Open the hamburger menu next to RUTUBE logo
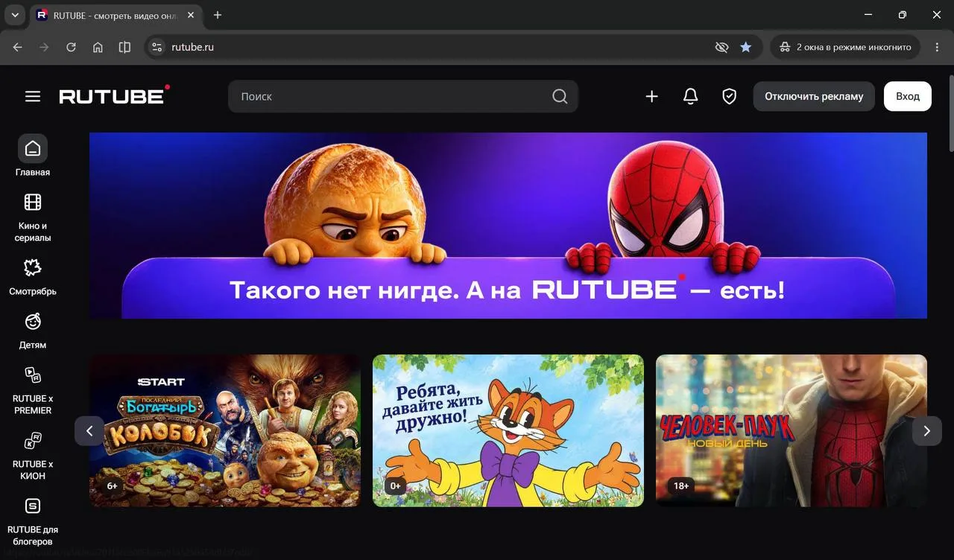Screen dimensions: 954x560 click(33, 96)
